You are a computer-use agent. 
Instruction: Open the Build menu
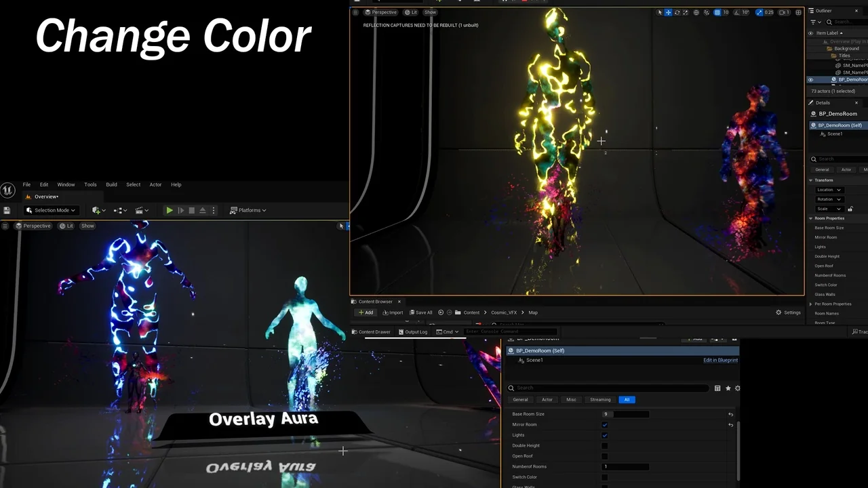[x=111, y=184]
